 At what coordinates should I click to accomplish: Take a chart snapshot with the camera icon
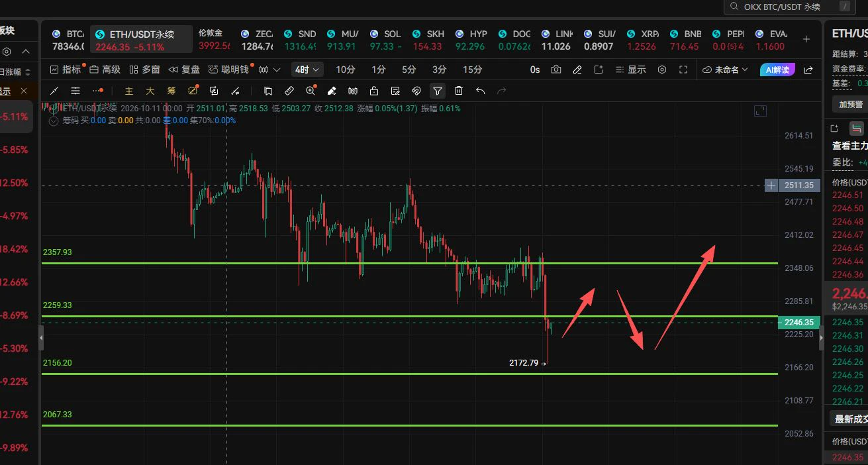click(x=556, y=70)
